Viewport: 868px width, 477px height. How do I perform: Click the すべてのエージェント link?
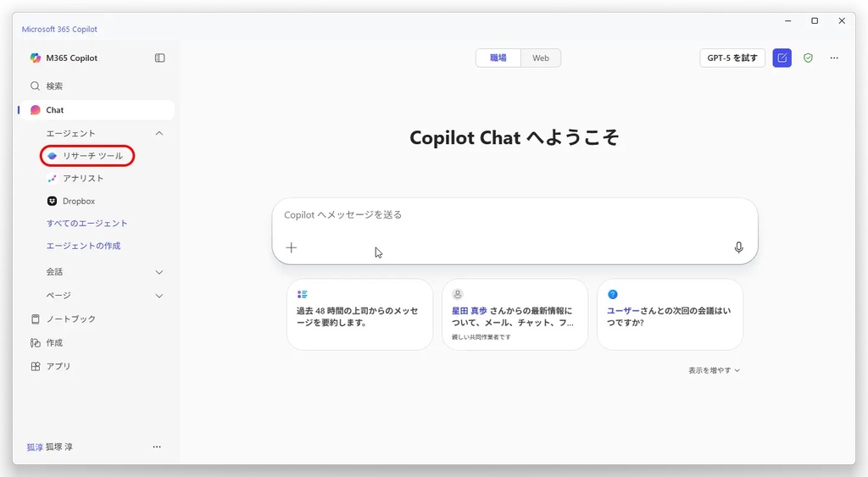(x=87, y=223)
